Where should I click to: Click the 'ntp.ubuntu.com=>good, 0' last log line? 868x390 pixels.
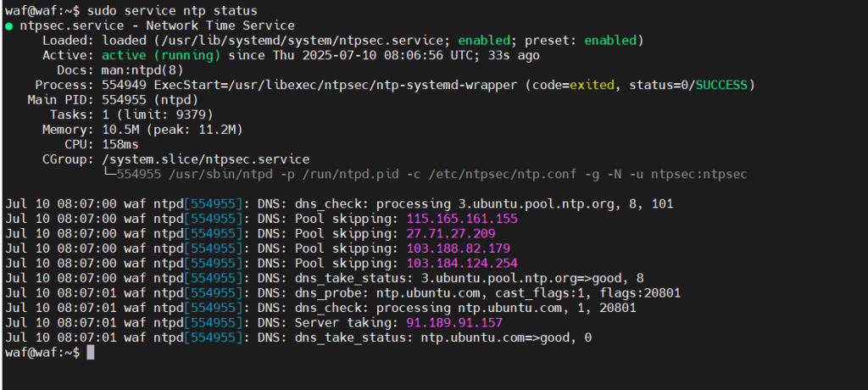506,337
